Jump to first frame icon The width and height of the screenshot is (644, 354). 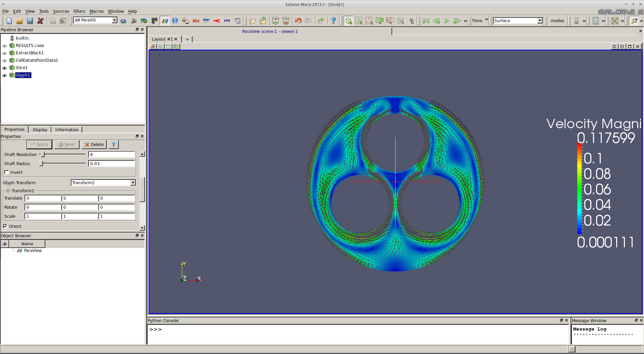tap(426, 21)
